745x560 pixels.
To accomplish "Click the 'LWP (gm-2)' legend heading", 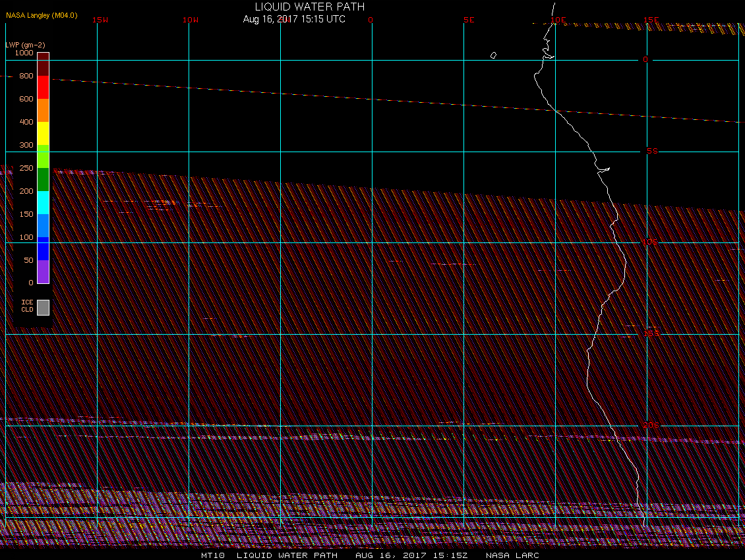I will [x=25, y=45].
